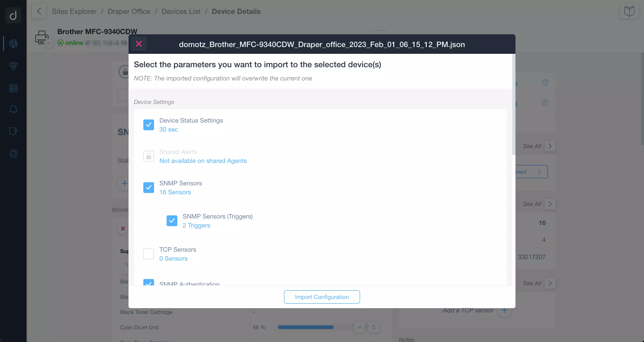Click the 56 % value
This screenshot has height=342, width=644.
pyautogui.click(x=259, y=327)
